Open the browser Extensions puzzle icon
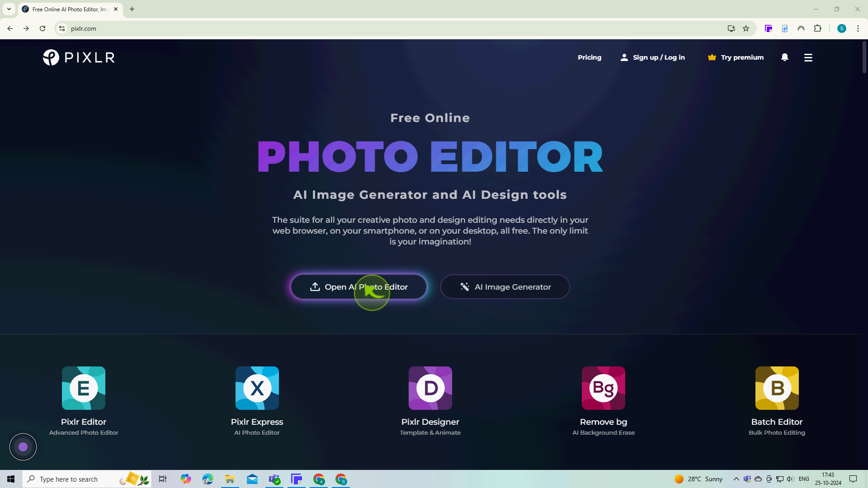This screenshot has width=868, height=488. click(817, 28)
